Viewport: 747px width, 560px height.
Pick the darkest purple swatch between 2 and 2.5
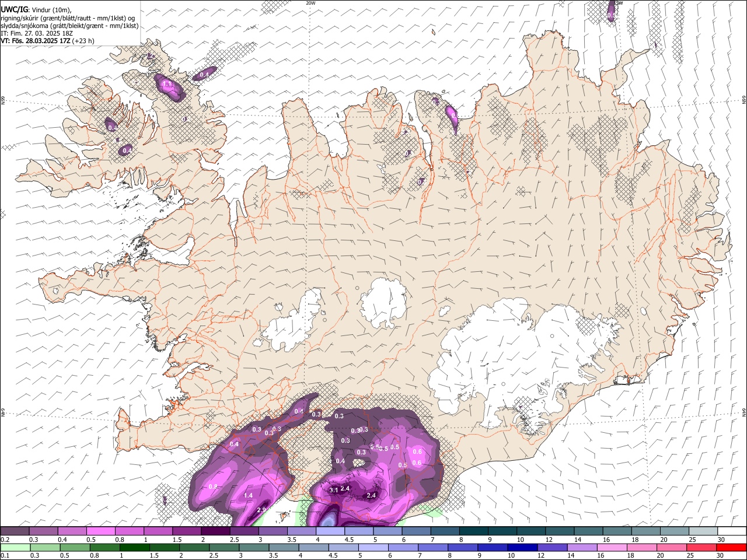[215, 531]
